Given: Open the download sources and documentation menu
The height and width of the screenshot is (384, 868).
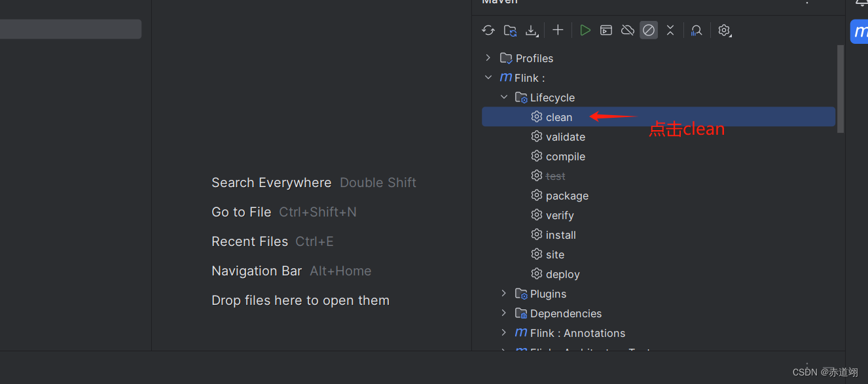Looking at the screenshot, I should [532, 30].
